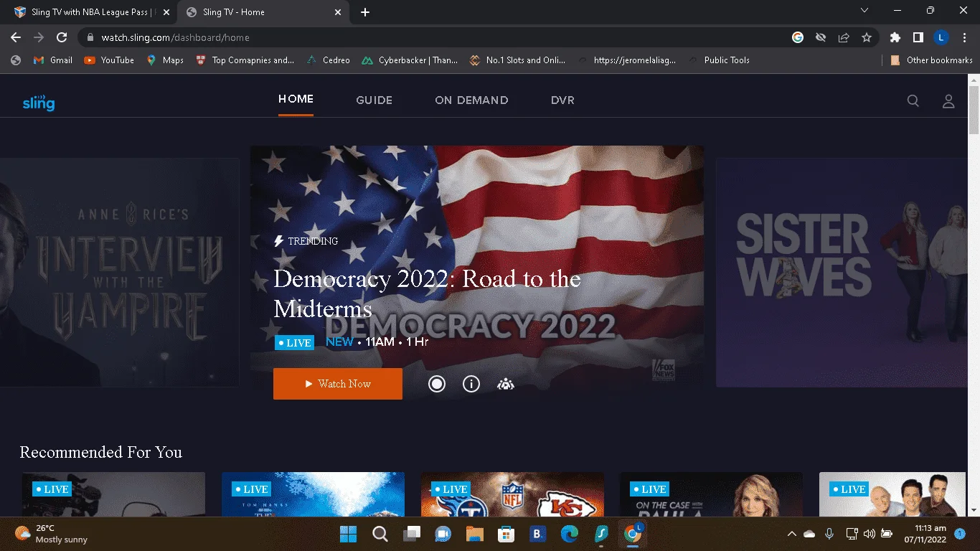
Task: Click the address bar URL field
Action: click(x=430, y=37)
